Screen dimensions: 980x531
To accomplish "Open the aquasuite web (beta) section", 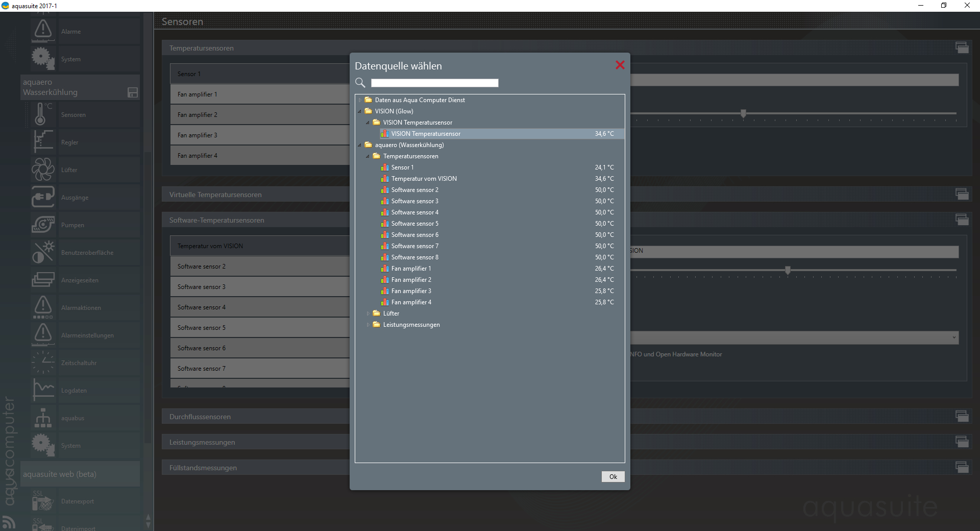I will (80, 474).
